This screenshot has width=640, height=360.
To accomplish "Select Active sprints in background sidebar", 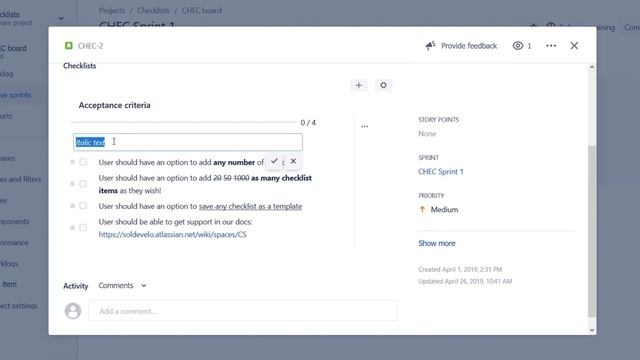I will [x=16, y=95].
